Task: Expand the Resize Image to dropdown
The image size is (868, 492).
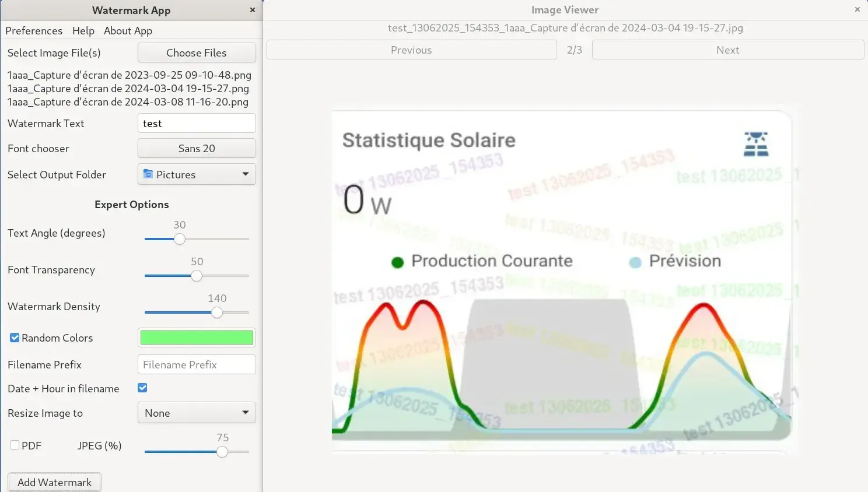Action: click(197, 413)
